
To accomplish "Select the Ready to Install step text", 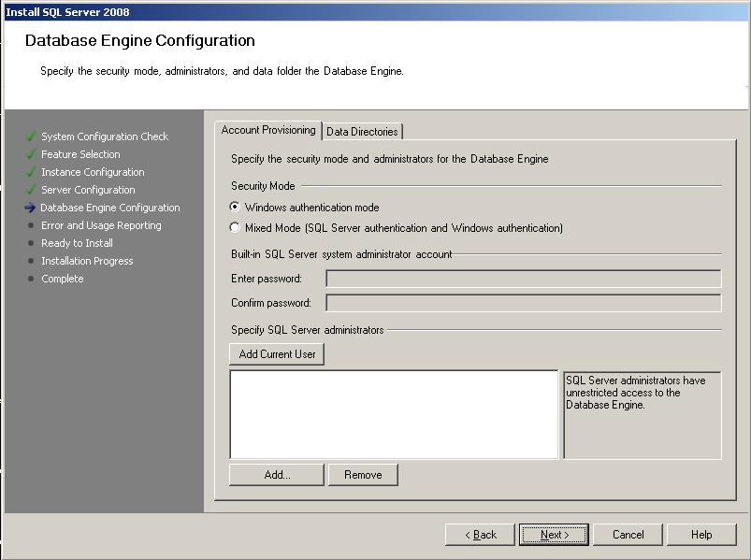I will [77, 243].
